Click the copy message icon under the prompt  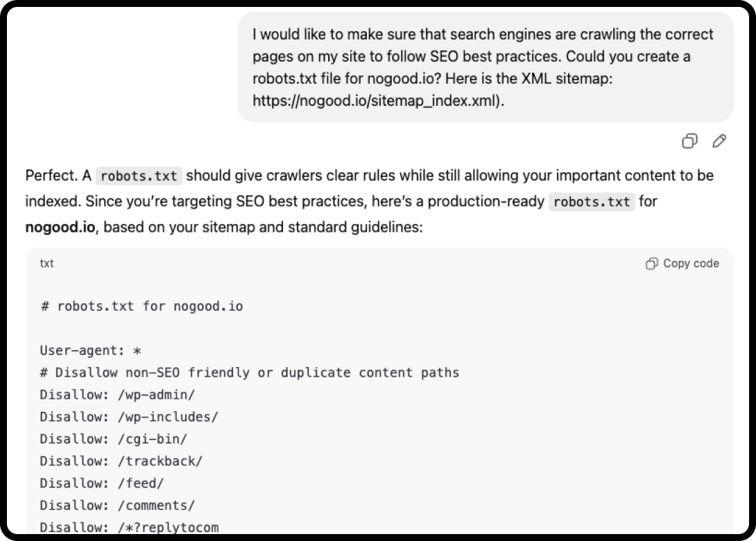(x=689, y=141)
